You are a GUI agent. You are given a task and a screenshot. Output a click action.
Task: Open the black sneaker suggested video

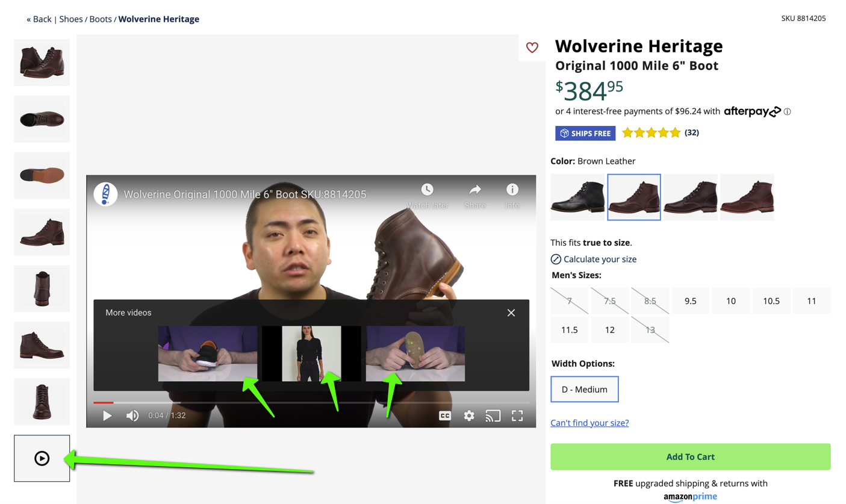point(208,353)
